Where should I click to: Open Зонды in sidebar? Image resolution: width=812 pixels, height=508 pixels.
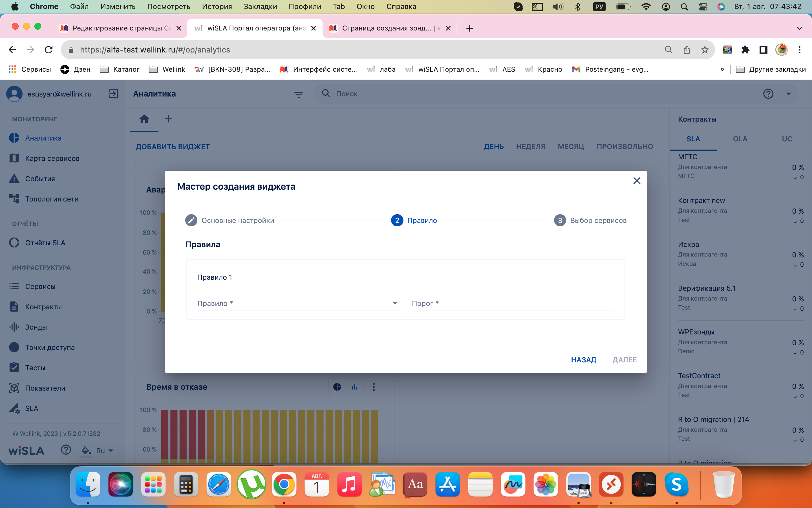pyautogui.click(x=36, y=327)
